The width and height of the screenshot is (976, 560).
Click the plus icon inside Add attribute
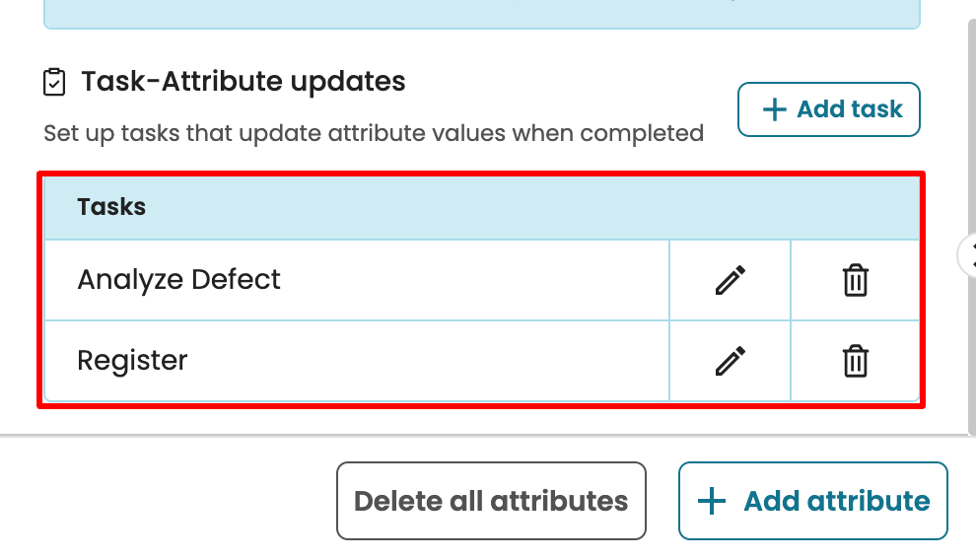(x=712, y=501)
